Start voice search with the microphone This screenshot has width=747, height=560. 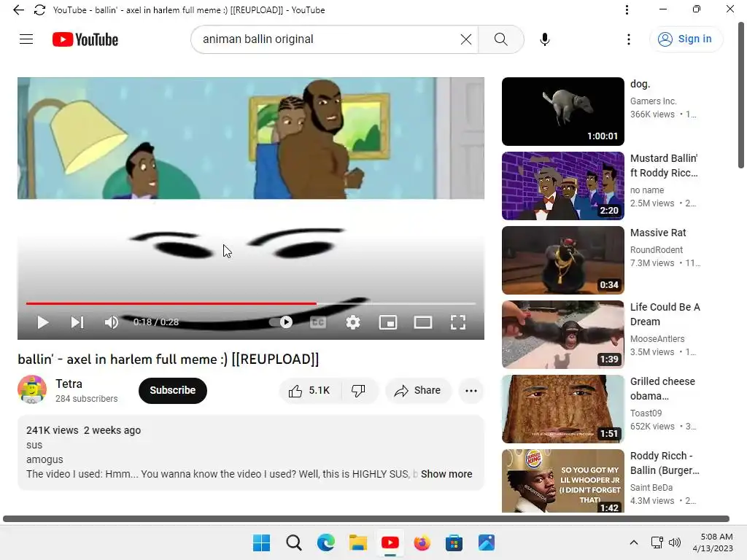click(x=544, y=39)
